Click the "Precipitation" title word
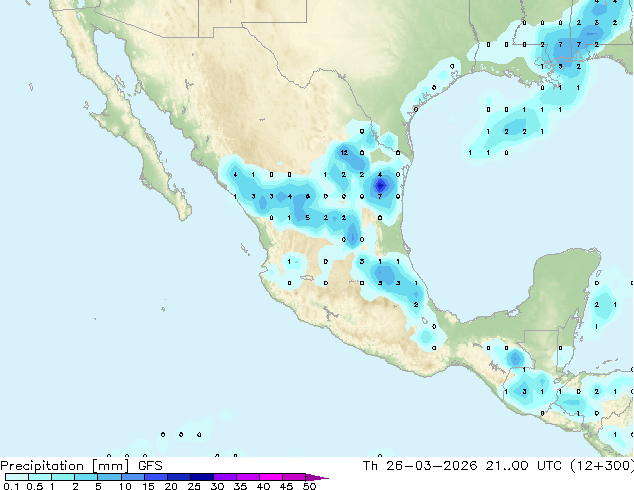Image resolution: width=634 pixels, height=490 pixels. (x=42, y=466)
